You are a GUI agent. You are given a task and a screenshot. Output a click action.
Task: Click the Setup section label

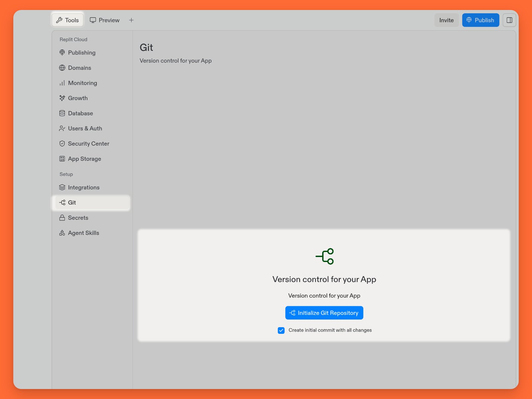66,174
